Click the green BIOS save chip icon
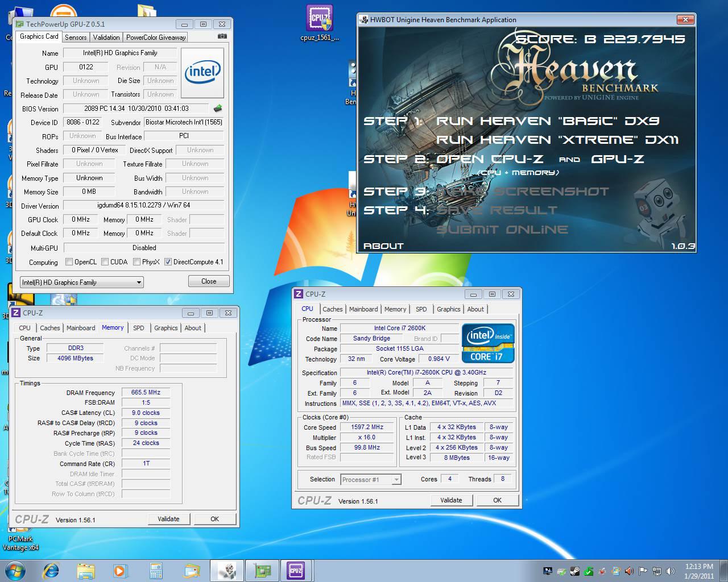This screenshot has width=728, height=582. pos(217,108)
